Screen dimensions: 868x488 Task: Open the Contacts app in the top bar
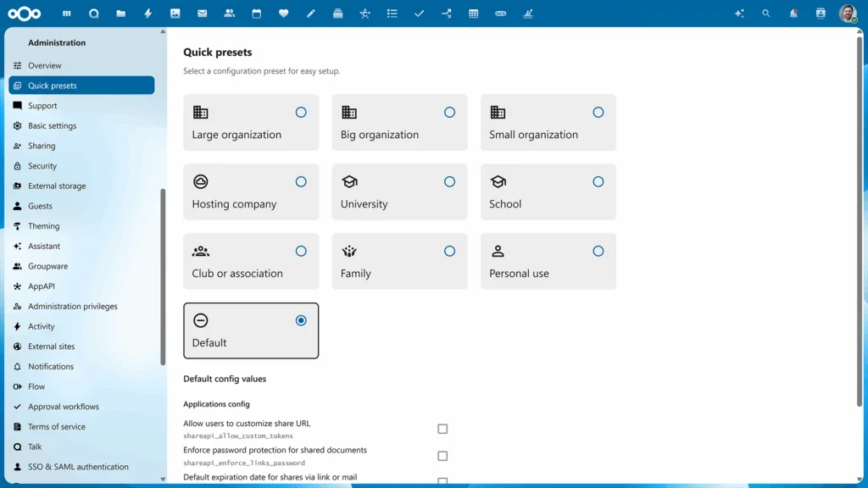(230, 14)
